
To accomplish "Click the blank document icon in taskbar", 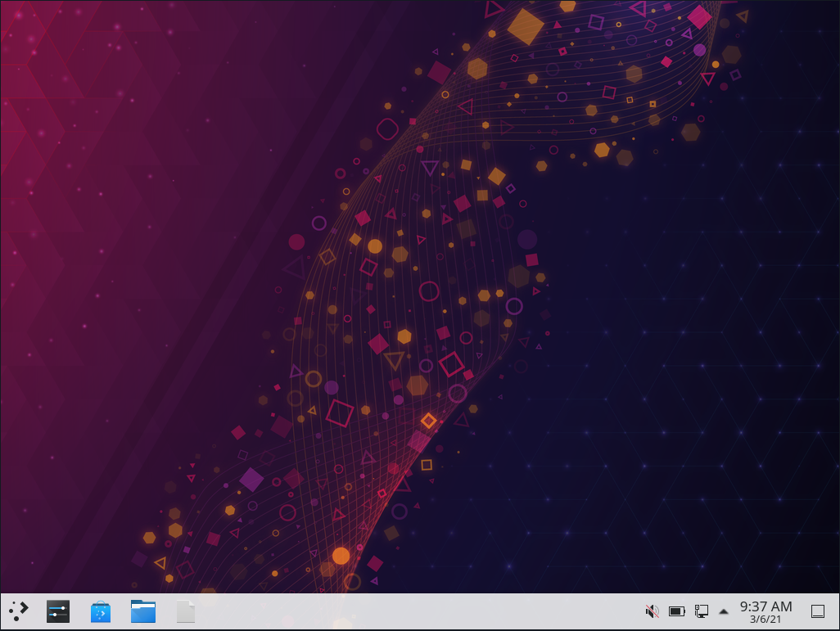I will point(186,611).
